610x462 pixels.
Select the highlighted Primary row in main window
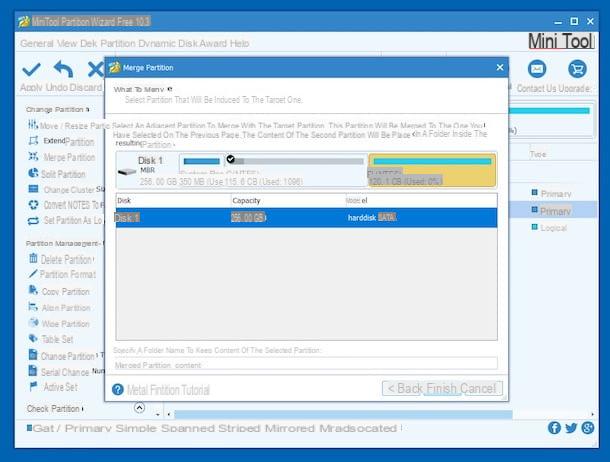(x=552, y=211)
